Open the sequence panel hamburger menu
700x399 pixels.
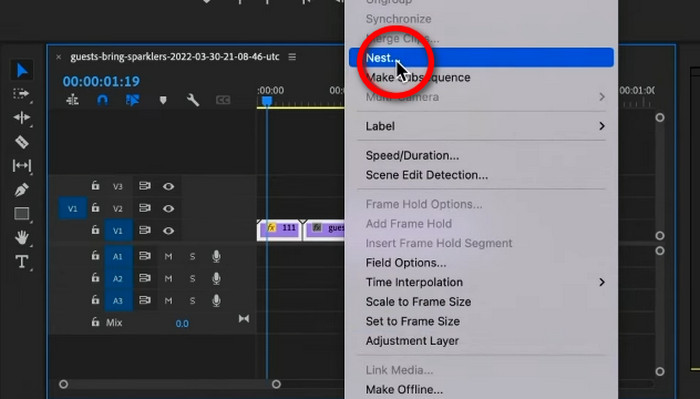292,57
